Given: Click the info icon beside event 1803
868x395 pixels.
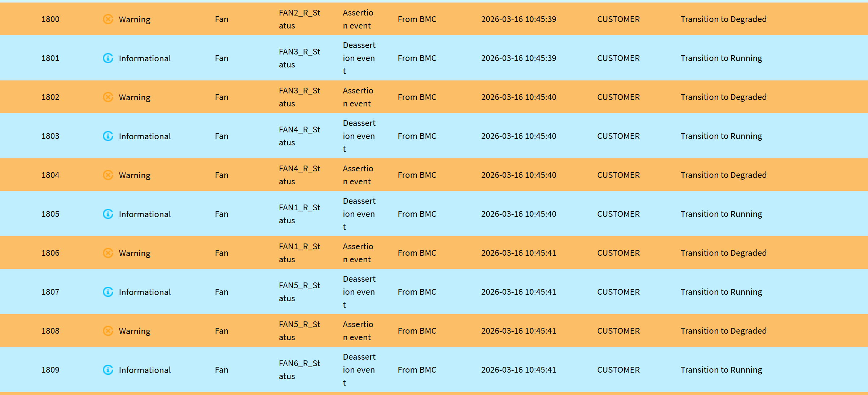Looking at the screenshot, I should pos(108,136).
